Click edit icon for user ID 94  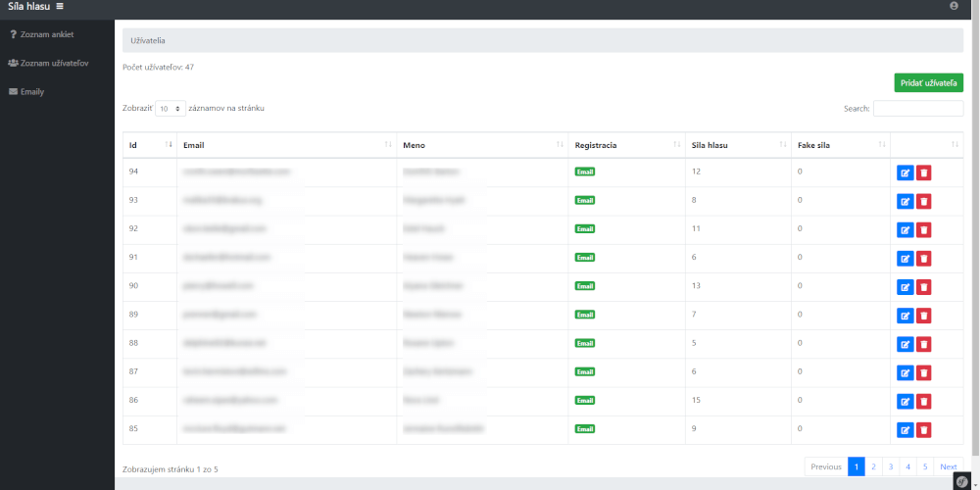coord(905,172)
